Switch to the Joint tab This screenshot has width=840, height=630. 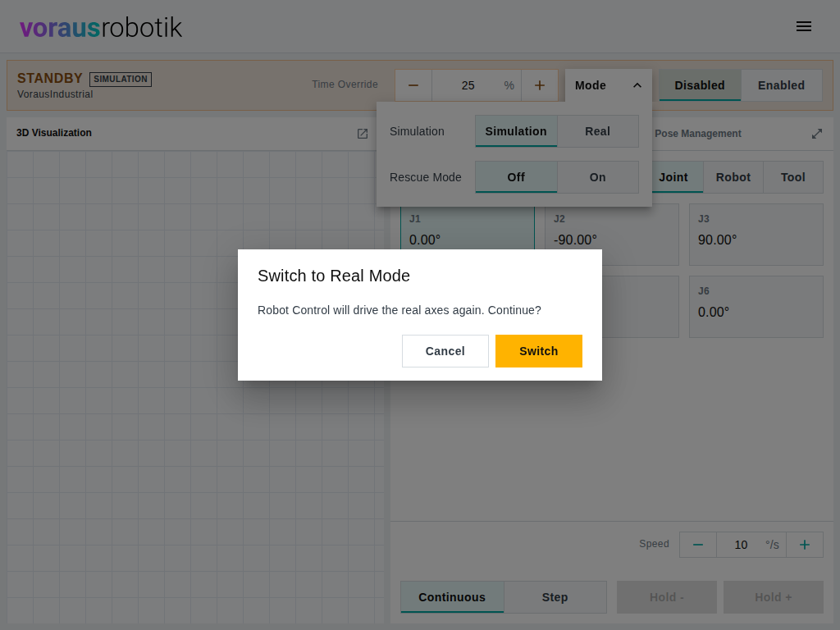pyautogui.click(x=674, y=177)
